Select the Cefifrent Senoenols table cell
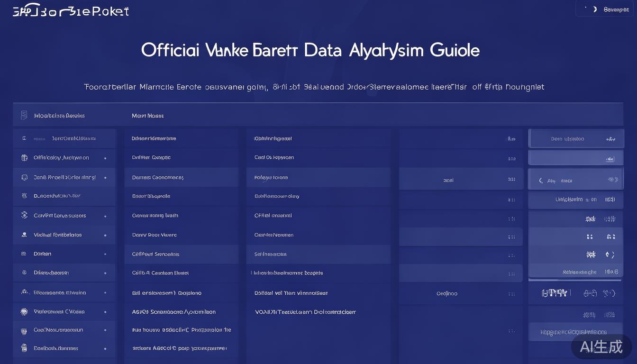Image resolution: width=637 pixels, height=364 pixels. coord(155,254)
